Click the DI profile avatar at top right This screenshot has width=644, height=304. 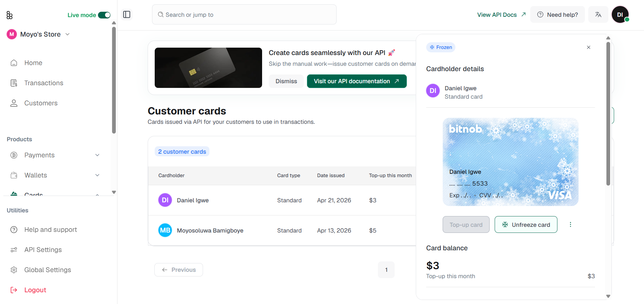(620, 14)
